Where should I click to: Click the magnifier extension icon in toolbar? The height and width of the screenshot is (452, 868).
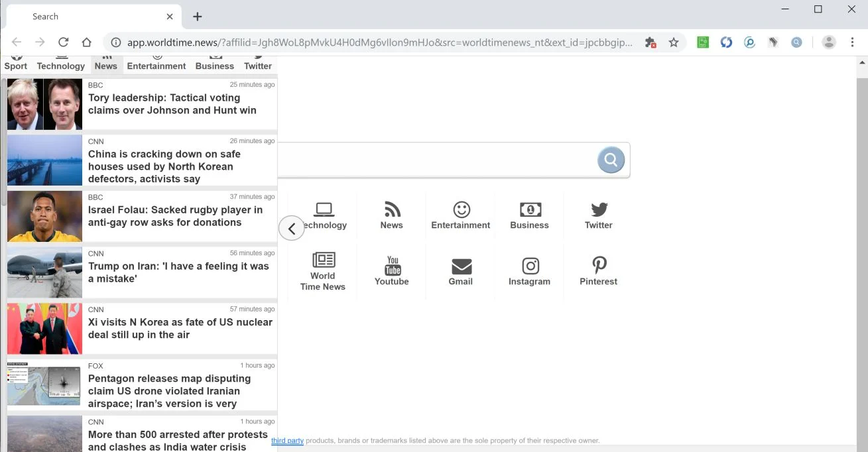tap(749, 42)
